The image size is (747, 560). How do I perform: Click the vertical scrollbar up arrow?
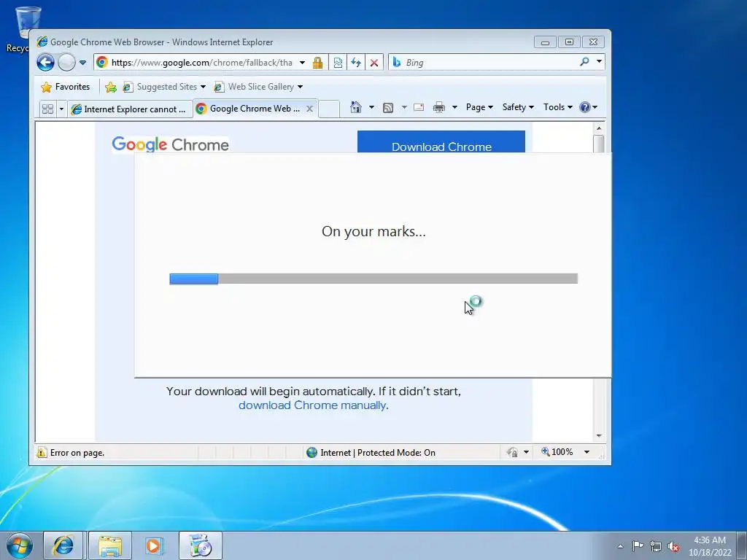click(x=599, y=128)
